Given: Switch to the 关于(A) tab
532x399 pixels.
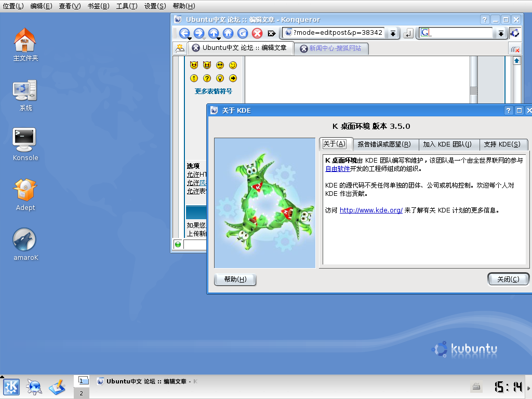Looking at the screenshot, I should (x=335, y=144).
